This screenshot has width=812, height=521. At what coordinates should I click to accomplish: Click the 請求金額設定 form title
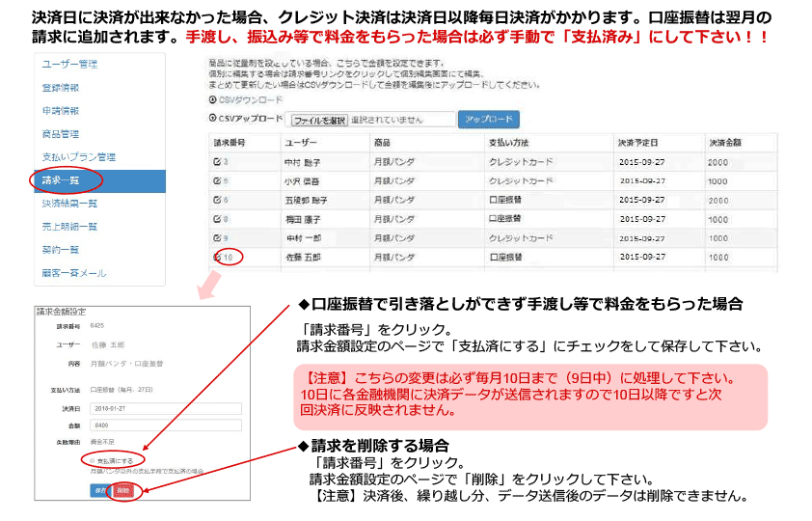[61, 312]
